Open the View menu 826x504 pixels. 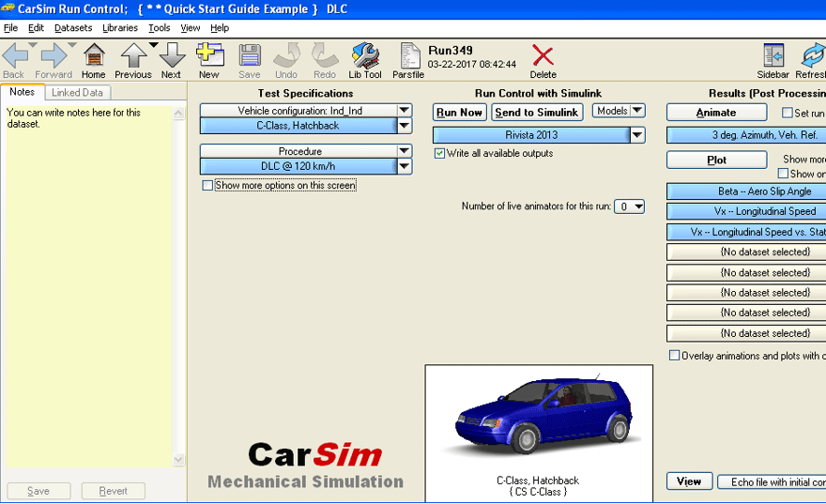(191, 28)
